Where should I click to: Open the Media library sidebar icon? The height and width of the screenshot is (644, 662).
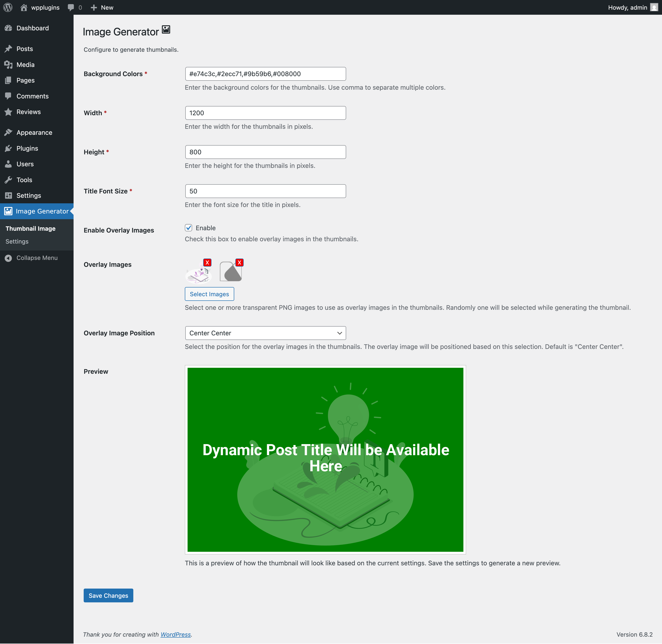click(x=9, y=65)
